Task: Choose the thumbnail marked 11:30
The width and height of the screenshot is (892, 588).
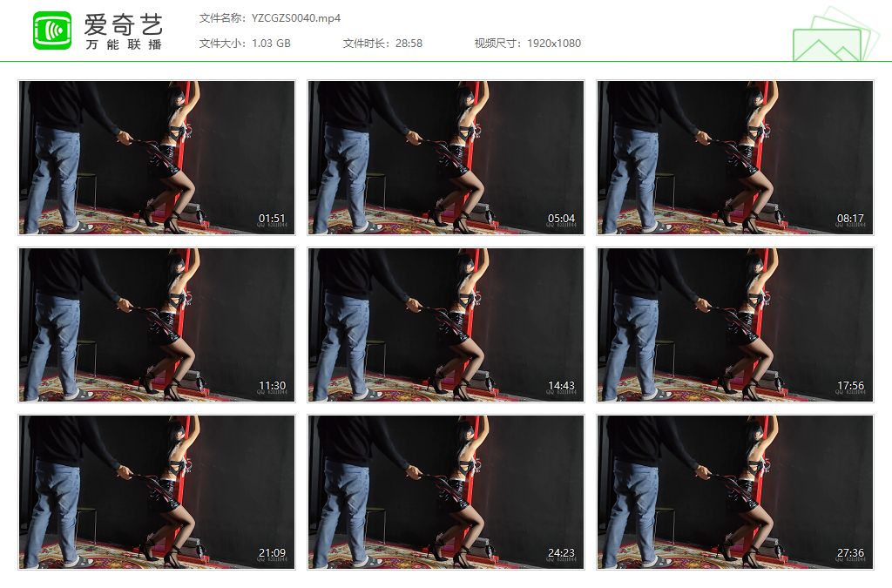Action: pyautogui.click(x=157, y=325)
